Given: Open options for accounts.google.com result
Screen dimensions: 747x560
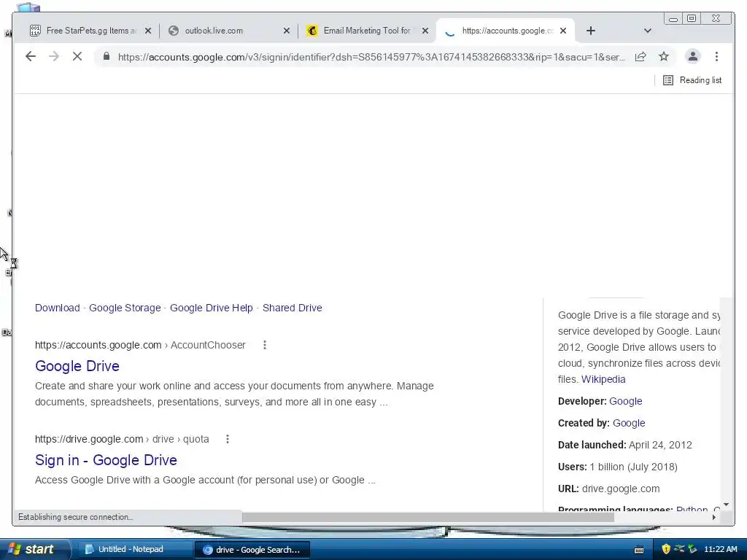Looking at the screenshot, I should point(265,345).
